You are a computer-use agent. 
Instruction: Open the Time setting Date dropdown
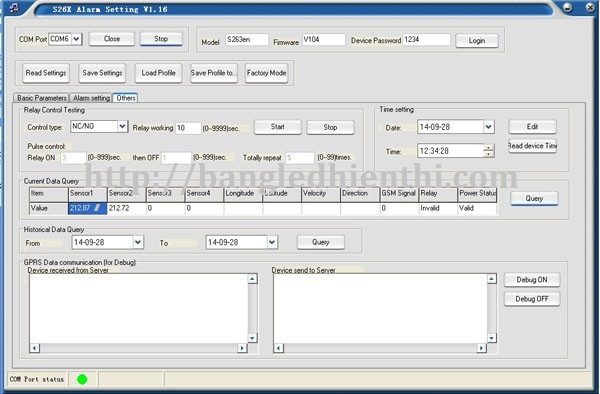[488, 127]
